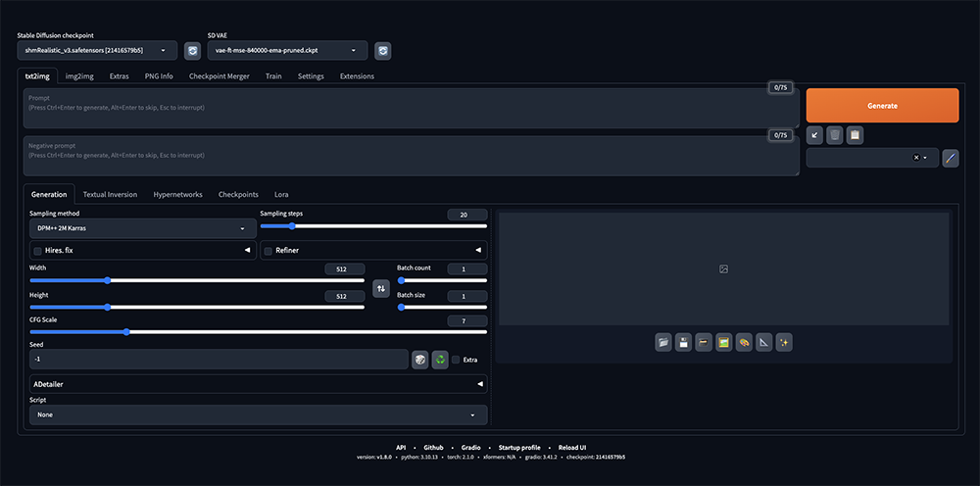Screen dimensions: 980x486
Task: Click the clipboard icon to apply styles
Action: tap(855, 135)
